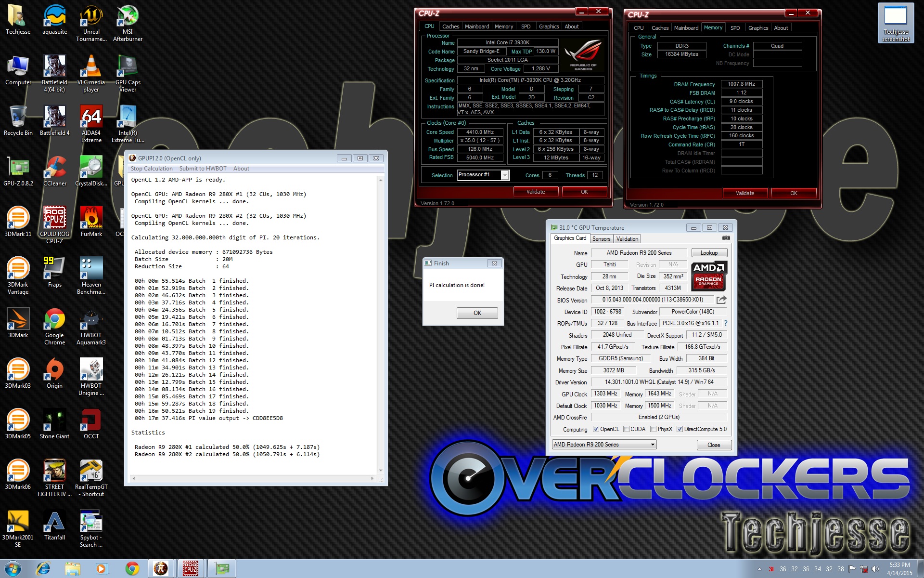Launch HWBOT Aquamark3 shortcut
Image resolution: width=924 pixels, height=578 pixels.
(91, 327)
